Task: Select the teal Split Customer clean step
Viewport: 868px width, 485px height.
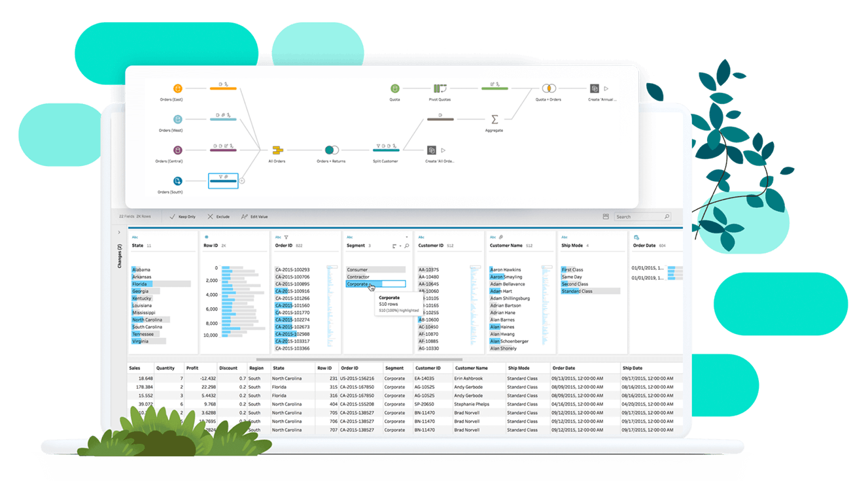Action: pos(386,150)
